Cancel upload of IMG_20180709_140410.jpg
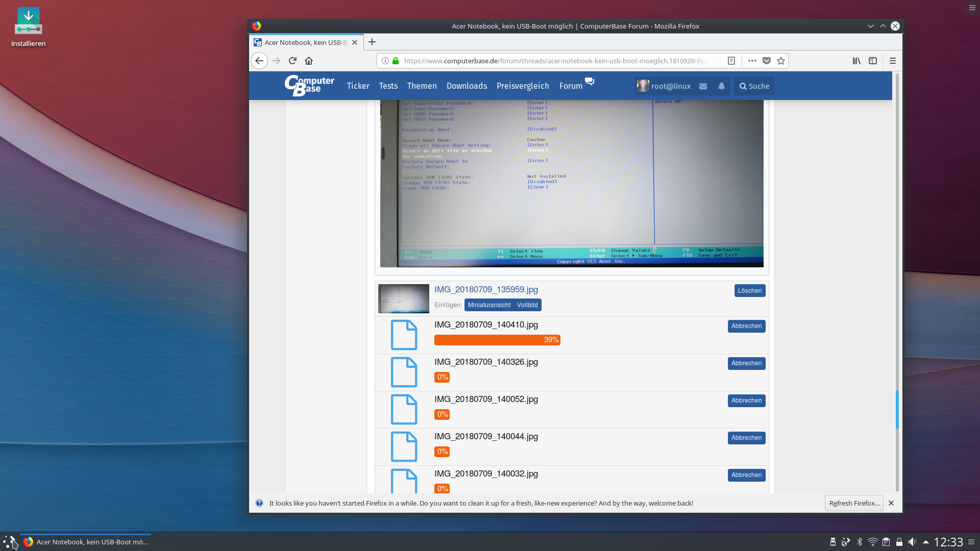Screen dimensions: 980x551 click(746, 326)
